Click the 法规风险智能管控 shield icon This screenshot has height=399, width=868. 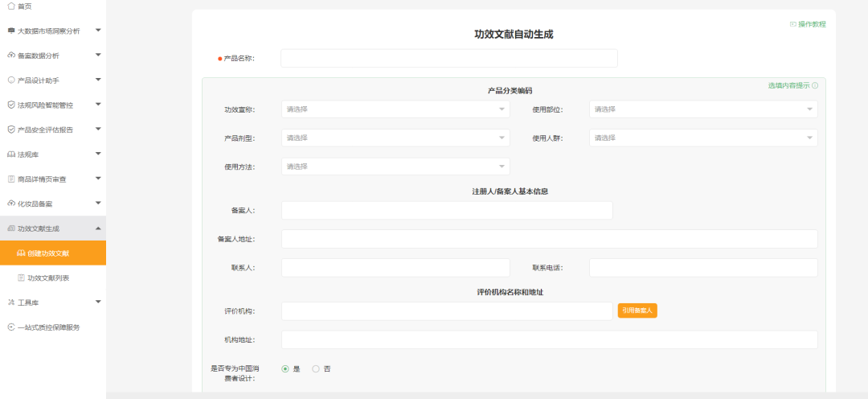click(11, 105)
